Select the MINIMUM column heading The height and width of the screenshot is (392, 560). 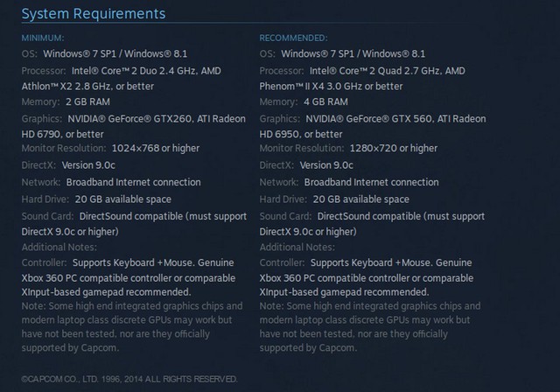pos(43,38)
